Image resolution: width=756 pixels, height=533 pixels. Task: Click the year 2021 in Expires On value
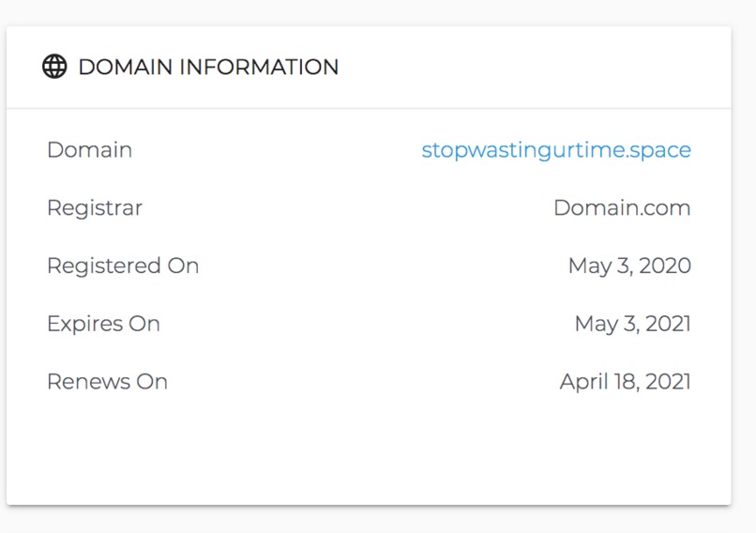[668, 324]
